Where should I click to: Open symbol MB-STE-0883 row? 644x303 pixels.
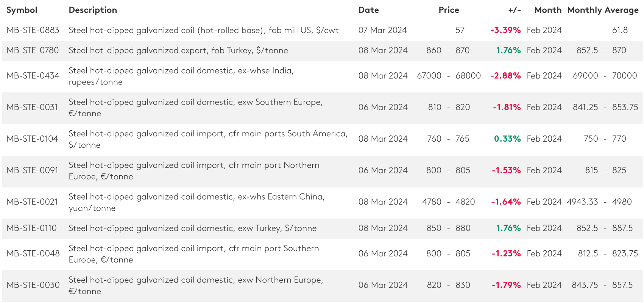33,30
